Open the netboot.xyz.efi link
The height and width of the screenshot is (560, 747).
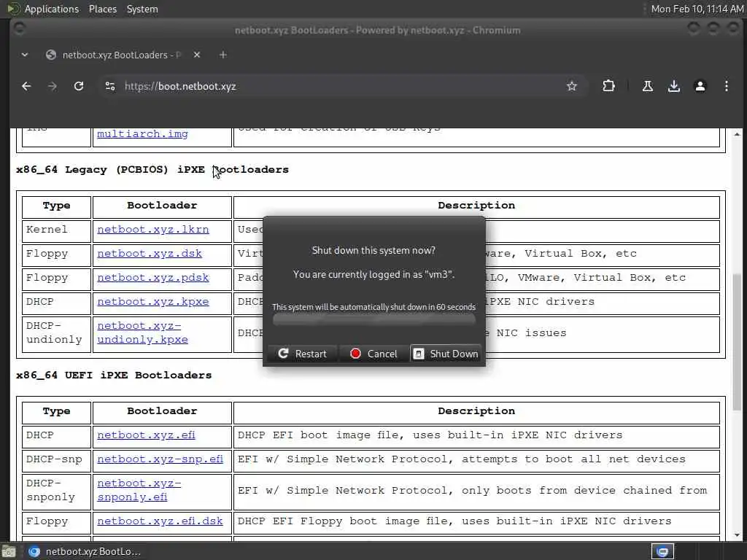146,435
